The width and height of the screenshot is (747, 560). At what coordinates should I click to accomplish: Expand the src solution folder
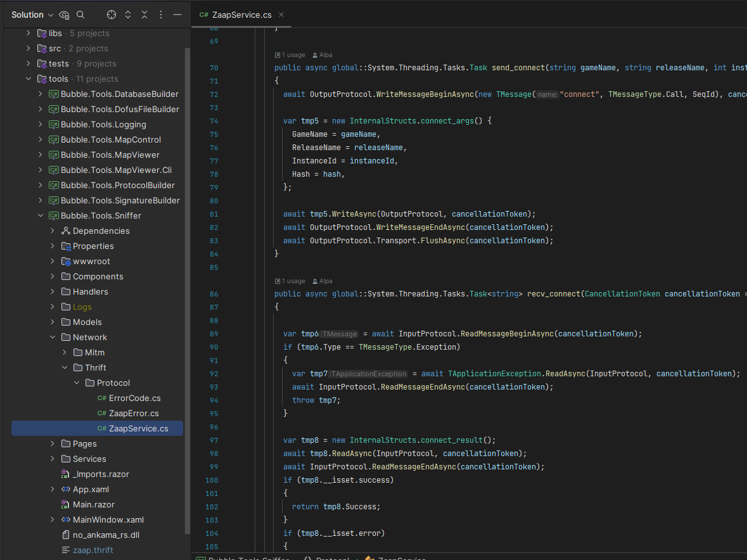point(28,49)
